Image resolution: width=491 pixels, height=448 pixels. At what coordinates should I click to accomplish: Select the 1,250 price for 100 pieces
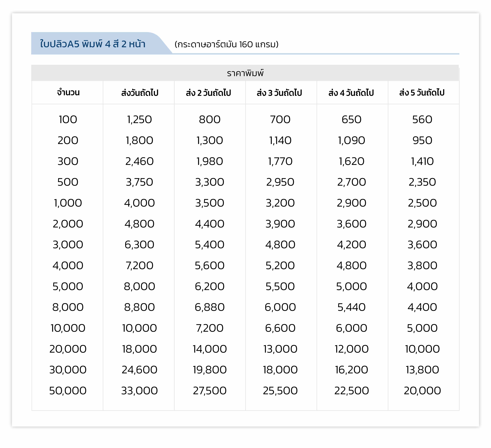tap(139, 120)
